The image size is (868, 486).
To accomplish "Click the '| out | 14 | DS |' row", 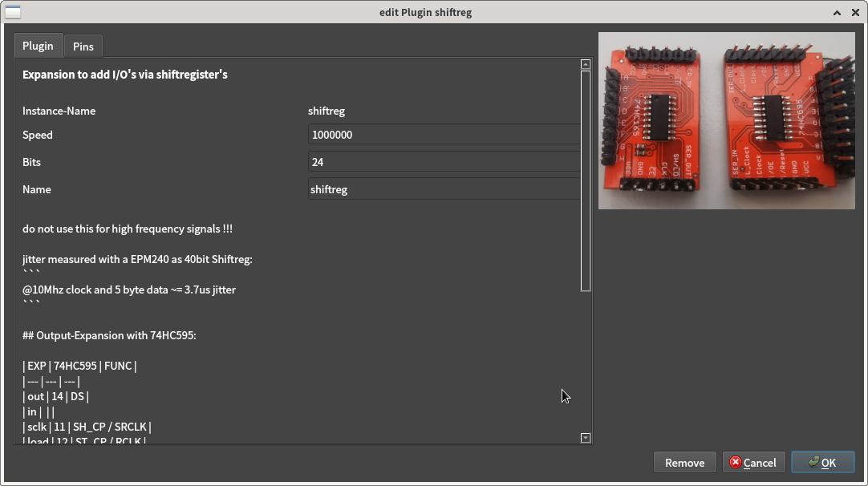I will (55, 396).
